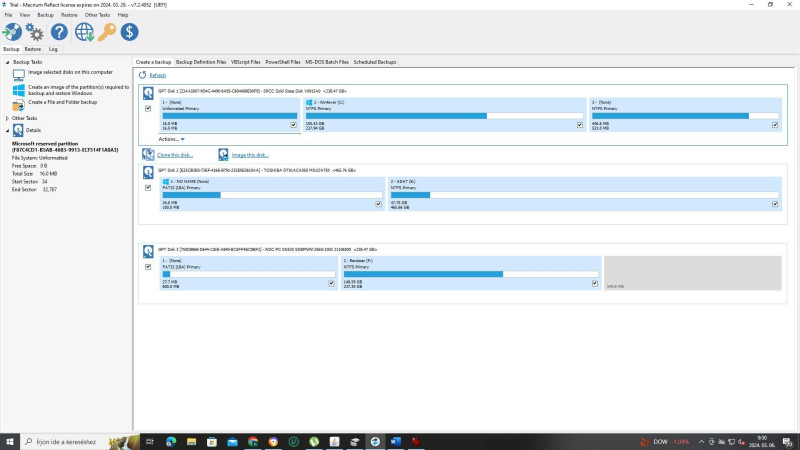Click the dollar sign purchase icon

pos(130,32)
